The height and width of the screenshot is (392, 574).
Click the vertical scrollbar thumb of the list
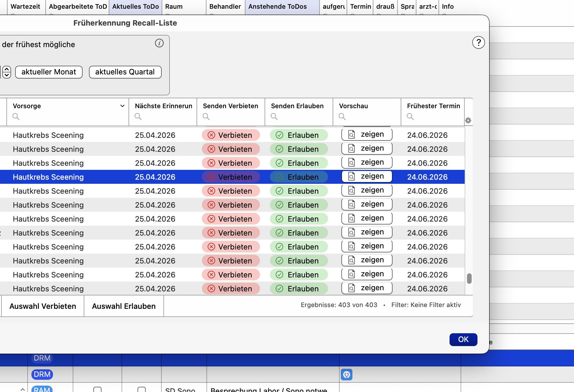click(x=469, y=278)
